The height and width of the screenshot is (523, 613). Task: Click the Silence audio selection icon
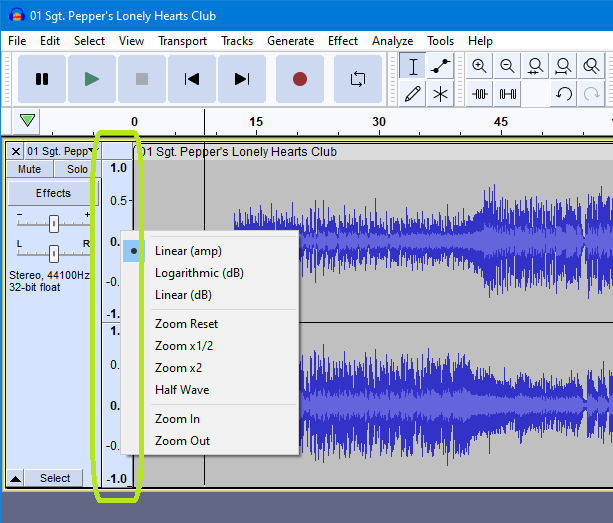(507, 94)
